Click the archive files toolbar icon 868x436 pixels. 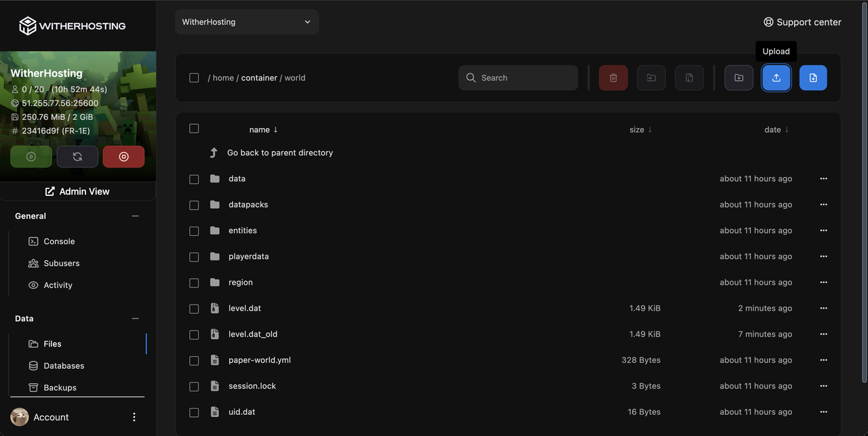[689, 78]
